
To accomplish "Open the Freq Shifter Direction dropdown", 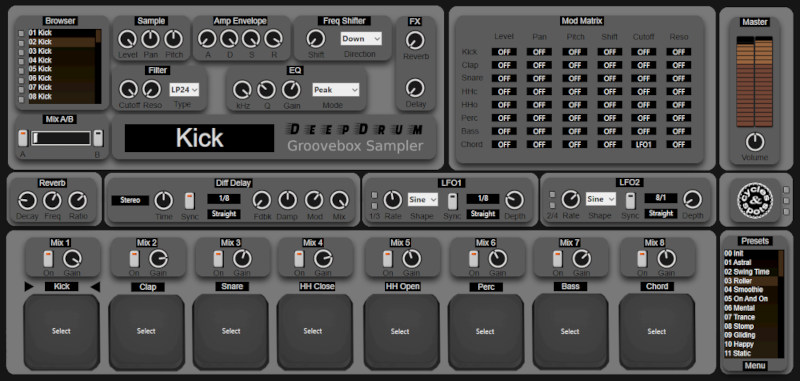I will [x=361, y=39].
